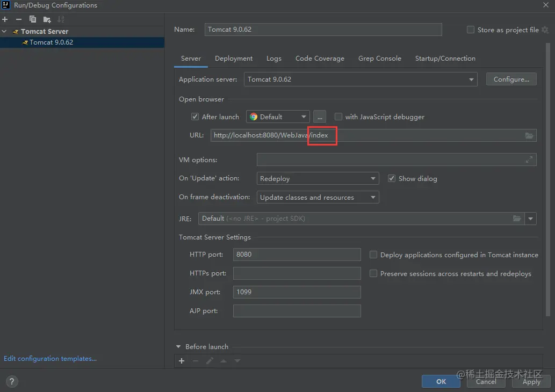Open On frame deactivation dropdown
The image size is (555, 392).
click(318, 197)
